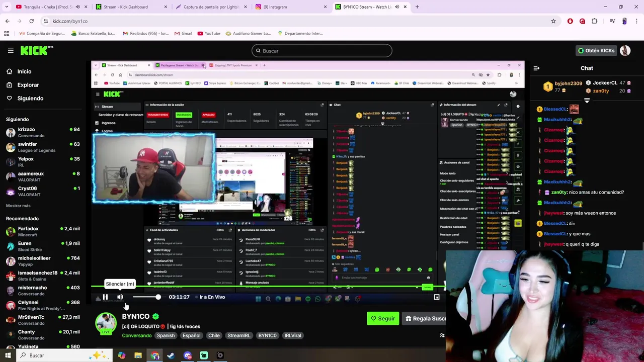Open krizazo channel in Siguiendo list
The image size is (644, 362).
coord(43,133)
